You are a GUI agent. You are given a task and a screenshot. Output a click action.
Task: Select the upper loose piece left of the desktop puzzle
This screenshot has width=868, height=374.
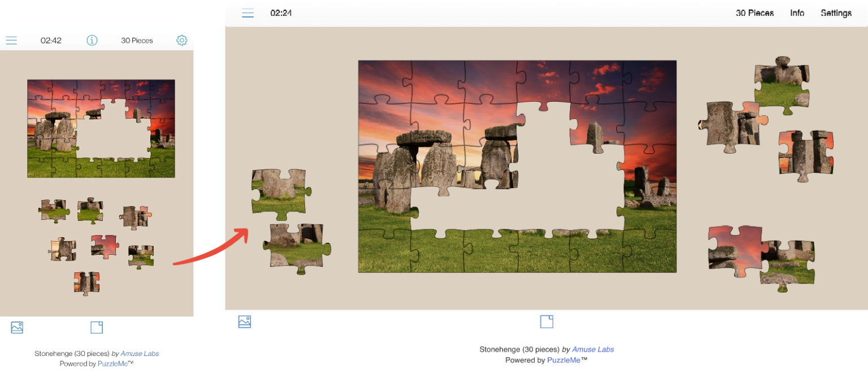(x=281, y=194)
